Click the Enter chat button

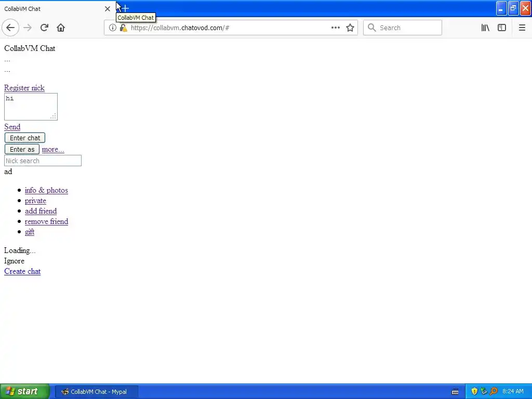coord(25,138)
